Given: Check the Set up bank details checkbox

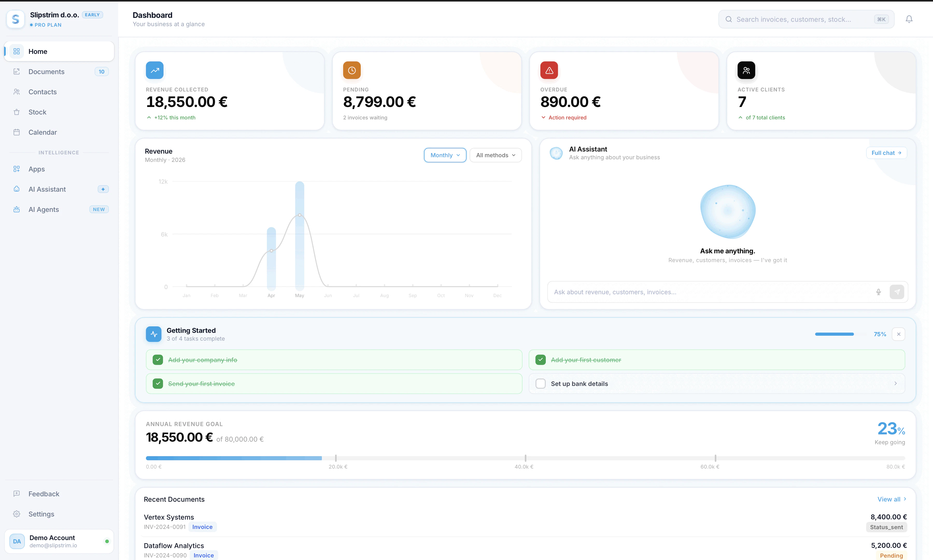Looking at the screenshot, I should [x=541, y=383].
